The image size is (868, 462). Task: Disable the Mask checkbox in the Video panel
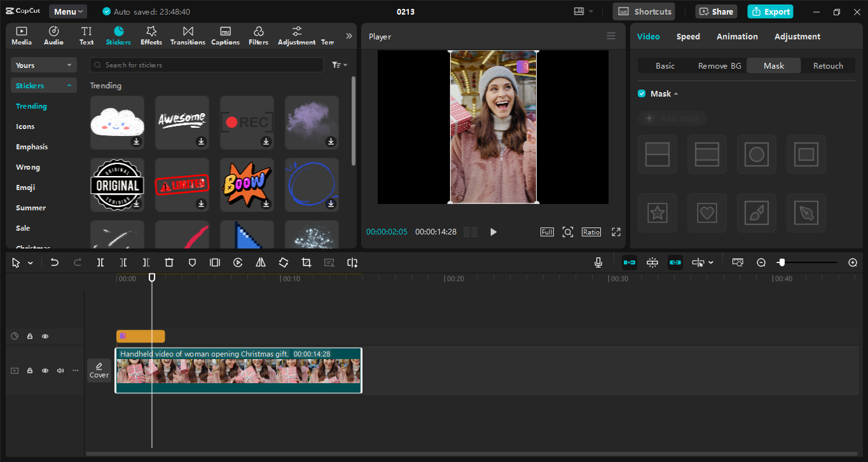pos(642,93)
